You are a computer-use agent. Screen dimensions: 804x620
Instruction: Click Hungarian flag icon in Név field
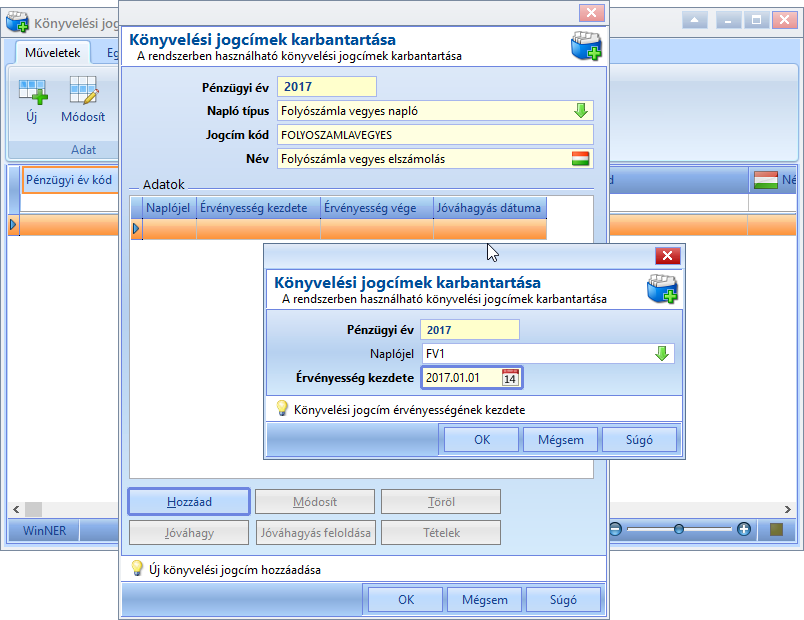pyautogui.click(x=580, y=159)
